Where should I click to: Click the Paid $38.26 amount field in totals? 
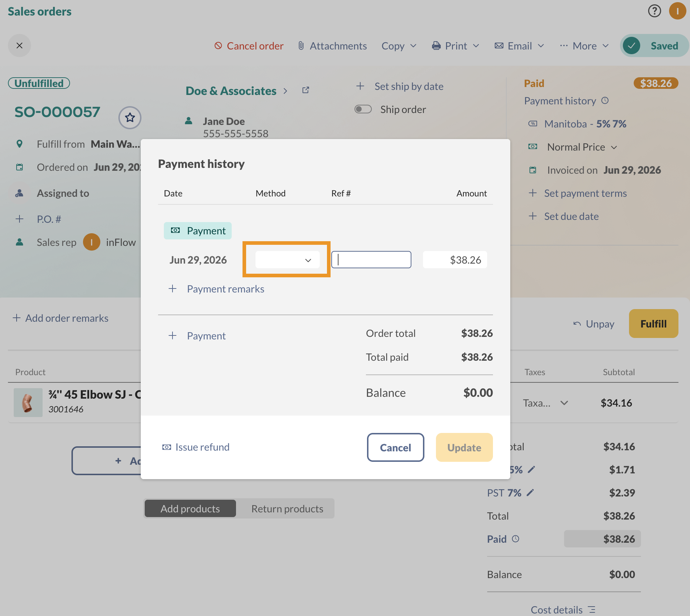point(602,539)
